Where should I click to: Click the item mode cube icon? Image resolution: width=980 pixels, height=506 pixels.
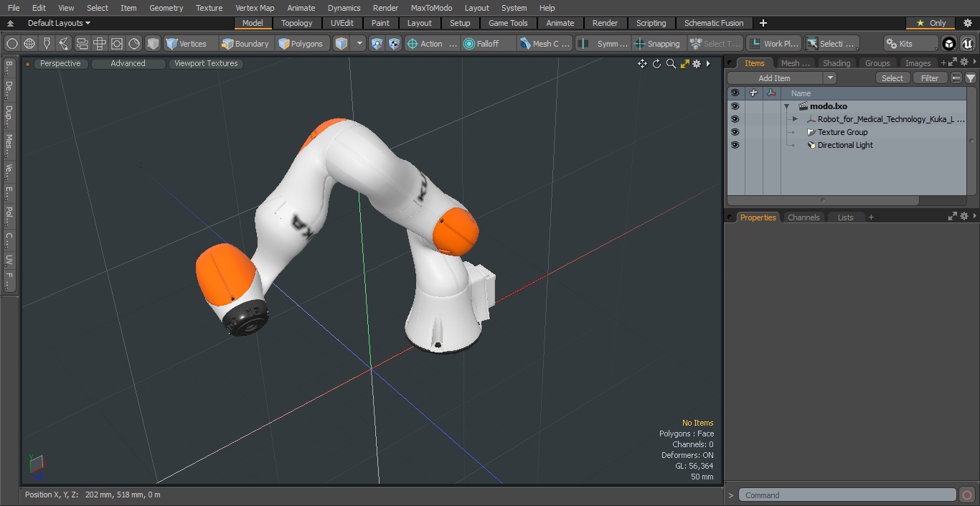coord(342,44)
